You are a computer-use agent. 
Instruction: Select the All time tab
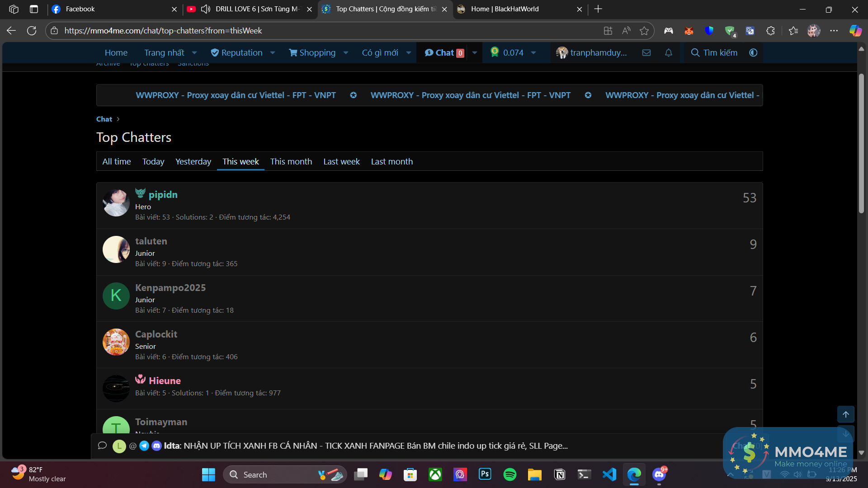pos(117,162)
